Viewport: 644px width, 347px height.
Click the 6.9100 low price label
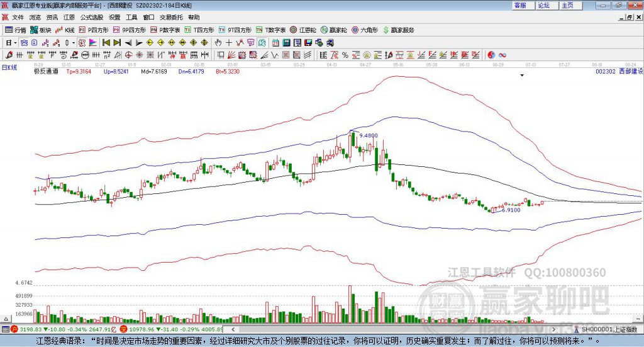point(511,210)
